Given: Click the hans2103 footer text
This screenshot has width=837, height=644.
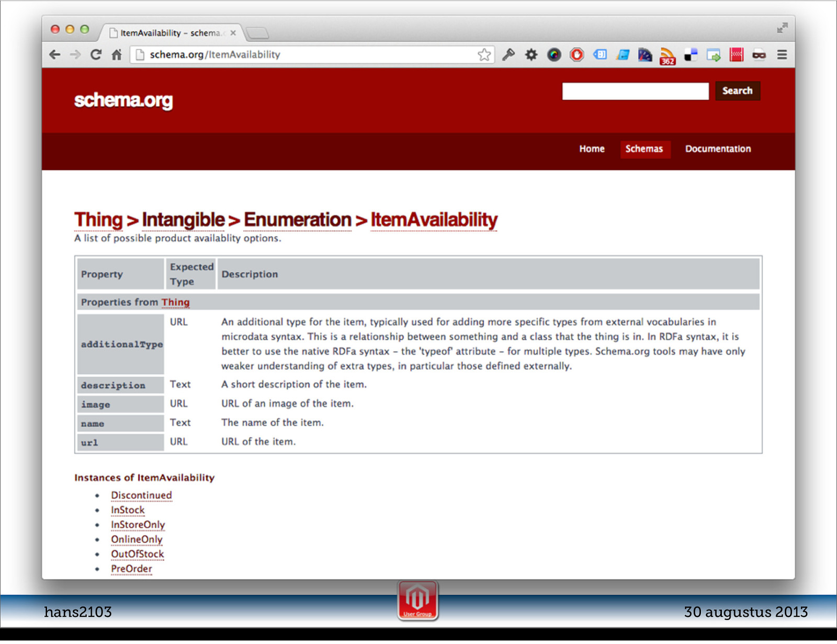Looking at the screenshot, I should 78,612.
